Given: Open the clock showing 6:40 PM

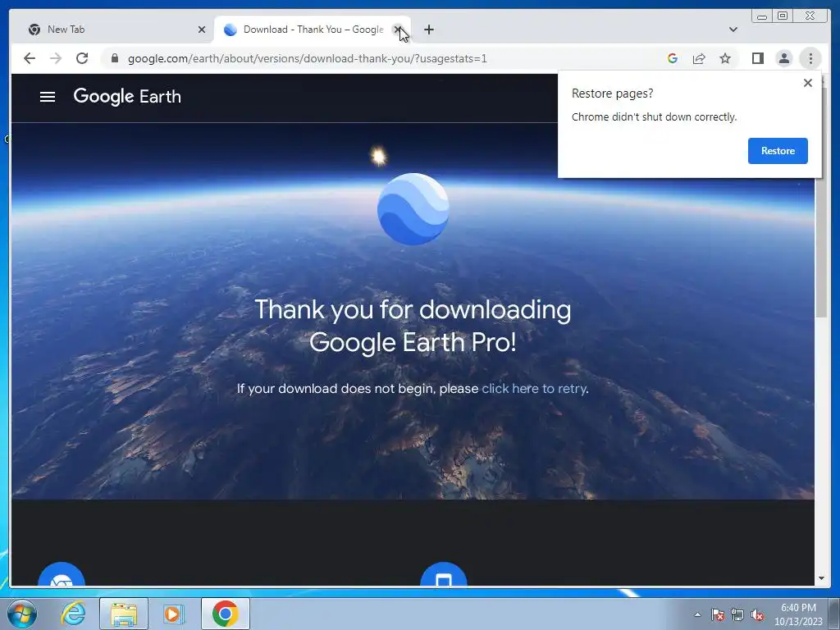Looking at the screenshot, I should (798, 614).
